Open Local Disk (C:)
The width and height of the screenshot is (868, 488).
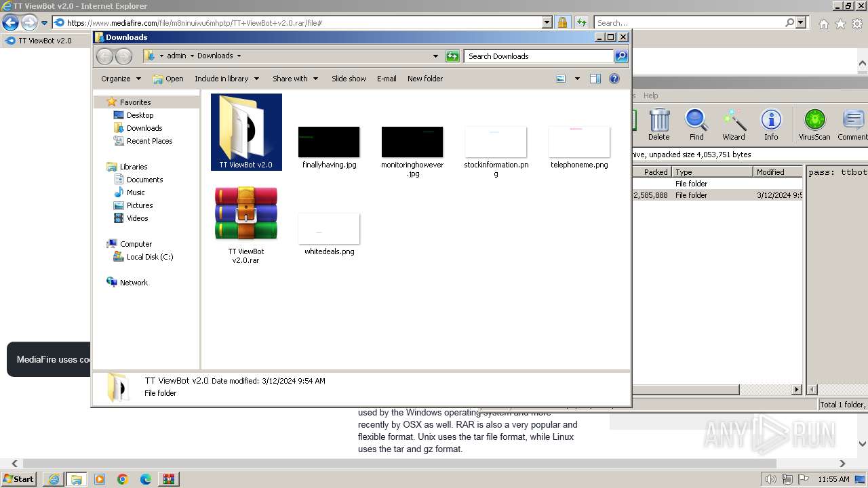(149, 257)
